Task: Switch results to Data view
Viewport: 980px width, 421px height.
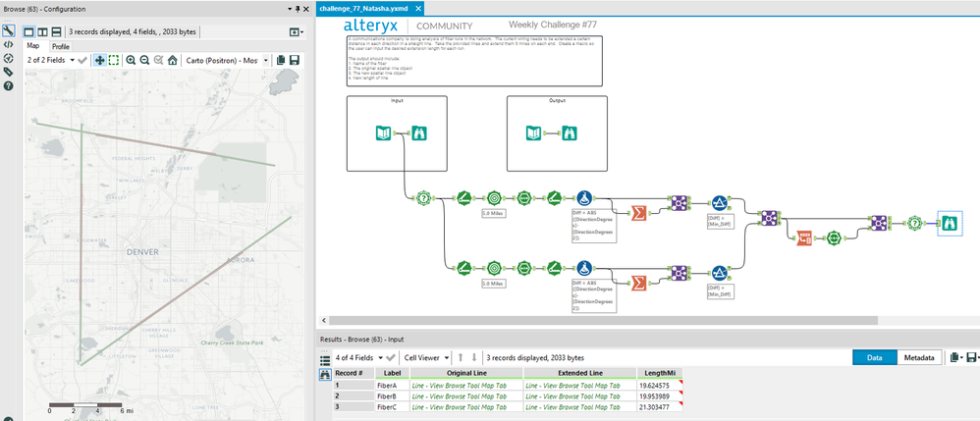Action: coord(874,357)
